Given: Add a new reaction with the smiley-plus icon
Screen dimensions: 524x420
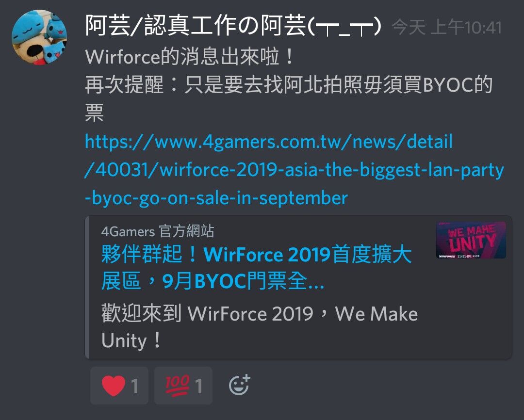Looking at the screenshot, I should 239,385.
